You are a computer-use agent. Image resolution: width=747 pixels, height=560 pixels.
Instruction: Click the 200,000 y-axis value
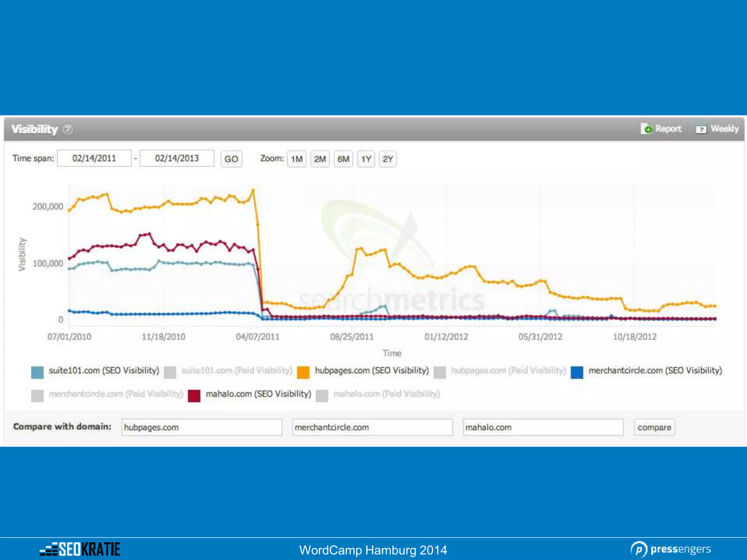[48, 207]
